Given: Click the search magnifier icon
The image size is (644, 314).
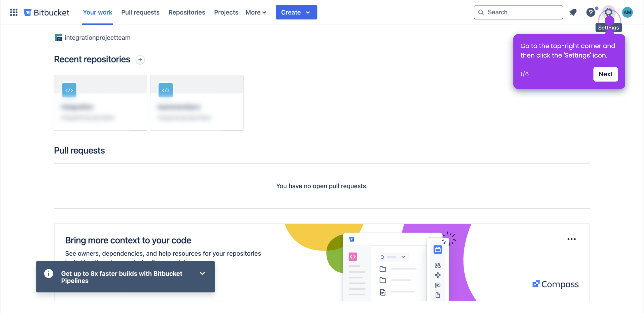Looking at the screenshot, I should pyautogui.click(x=481, y=12).
